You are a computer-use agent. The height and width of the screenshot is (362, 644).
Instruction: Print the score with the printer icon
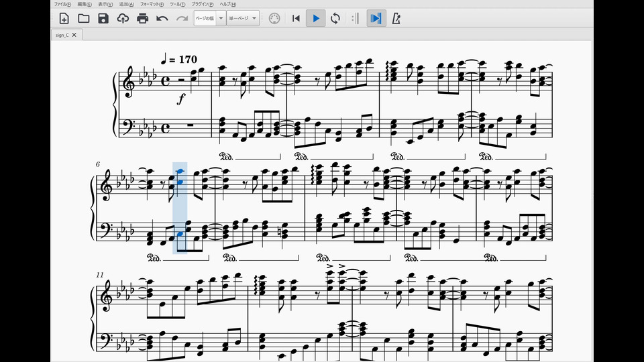pyautogui.click(x=142, y=19)
